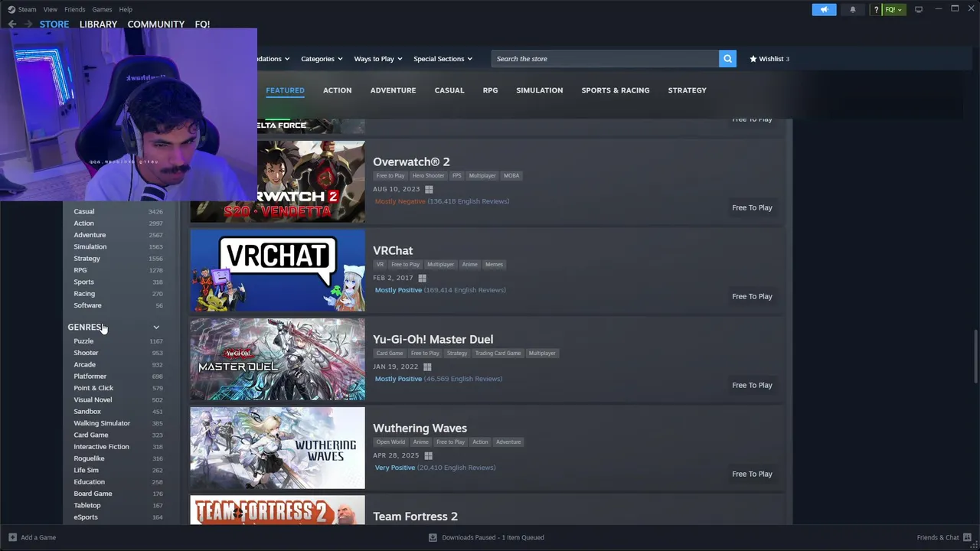Open the Friends menu

click(75, 9)
